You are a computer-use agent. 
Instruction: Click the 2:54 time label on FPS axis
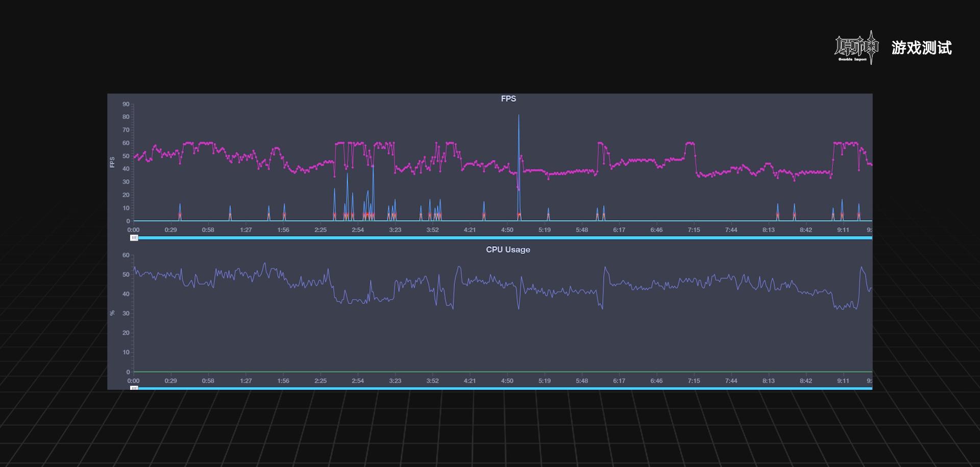[x=358, y=230]
